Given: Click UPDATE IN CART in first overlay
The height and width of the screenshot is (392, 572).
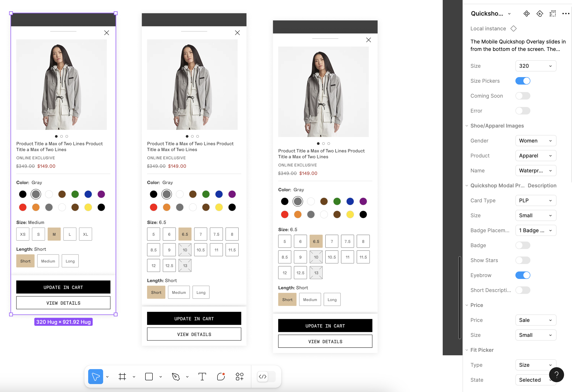Looking at the screenshot, I should pyautogui.click(x=63, y=287).
